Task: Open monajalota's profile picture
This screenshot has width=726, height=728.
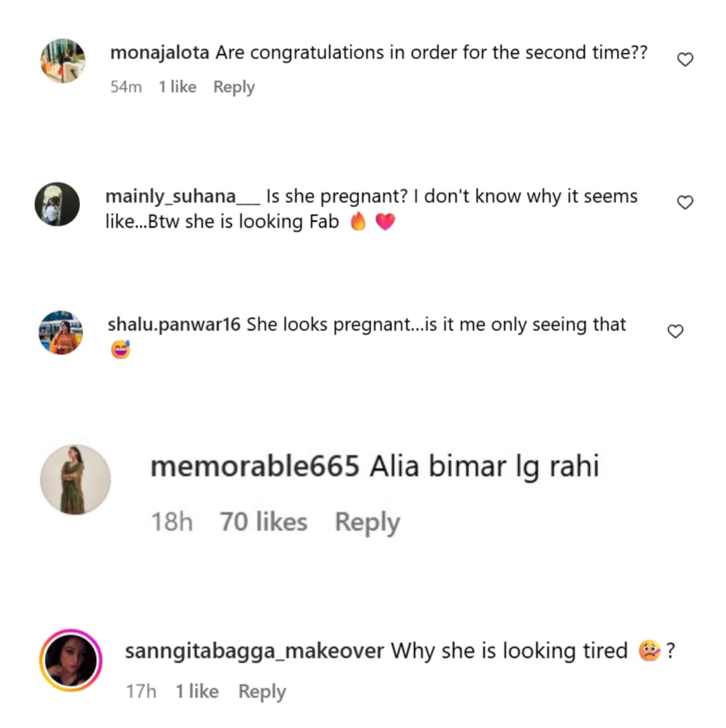Action: pyautogui.click(x=63, y=60)
